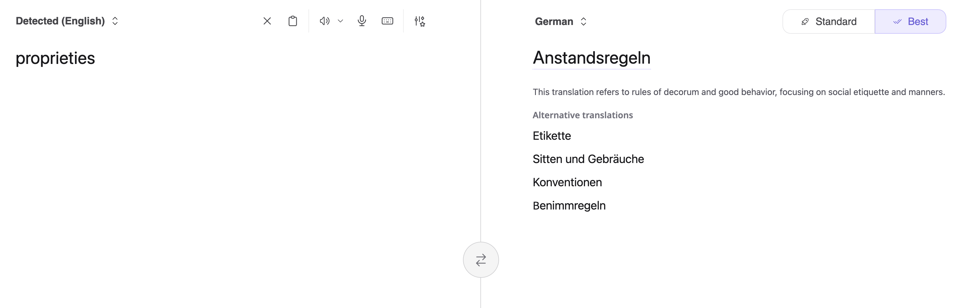Viewport: 980px width, 308px height.
Task: Swap languages using the arrows button
Action: pyautogui.click(x=481, y=259)
